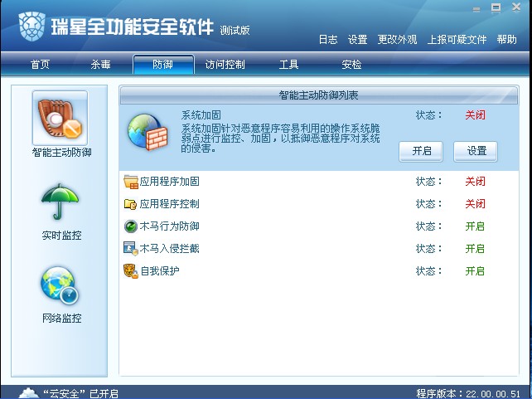Click 更改外观 link
The width and height of the screenshot is (532, 399).
pos(397,39)
